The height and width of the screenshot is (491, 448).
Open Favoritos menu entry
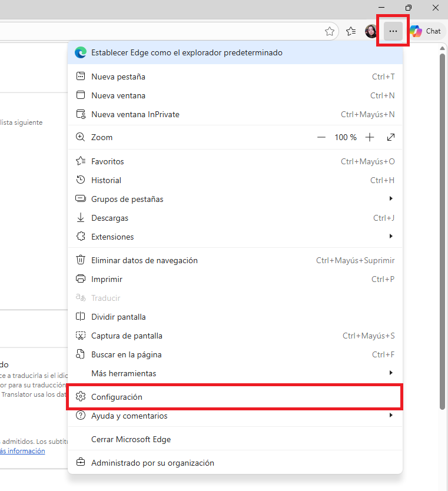[x=235, y=161]
